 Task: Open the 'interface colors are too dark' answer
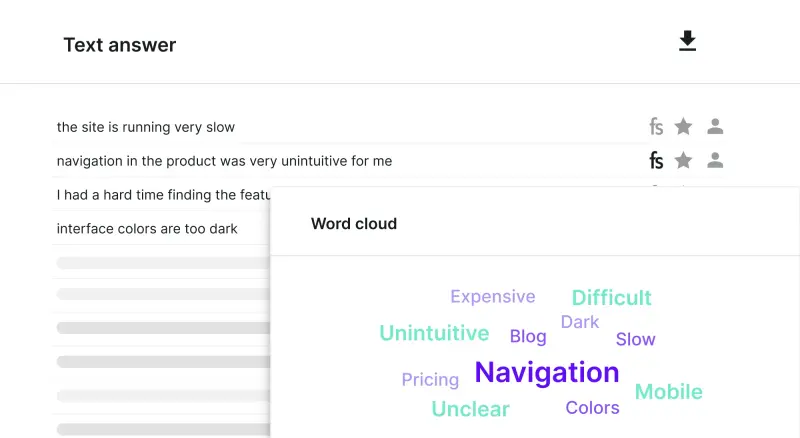click(x=147, y=229)
